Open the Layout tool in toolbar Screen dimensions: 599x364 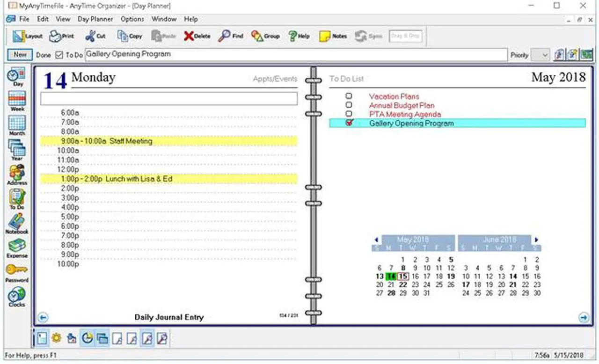[27, 36]
